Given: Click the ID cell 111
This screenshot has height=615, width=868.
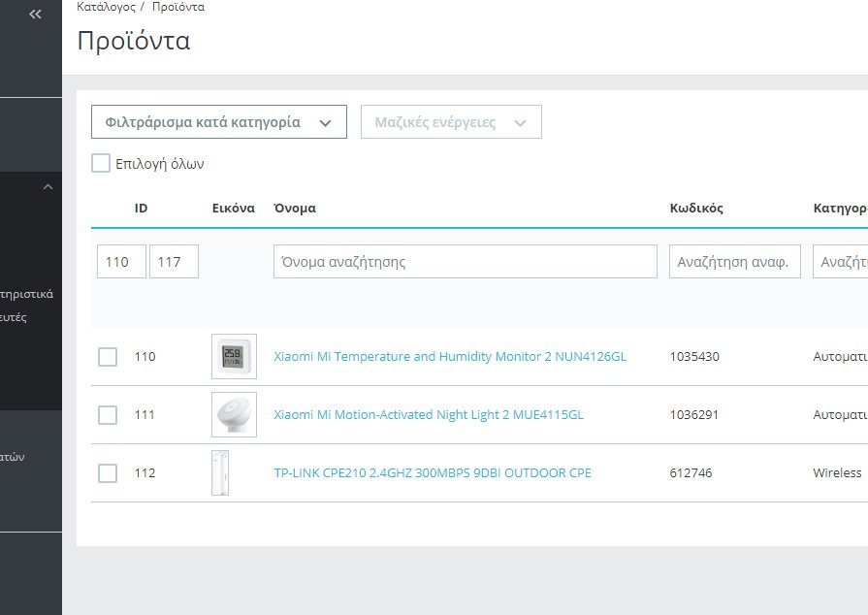Looking at the screenshot, I should tap(145, 414).
